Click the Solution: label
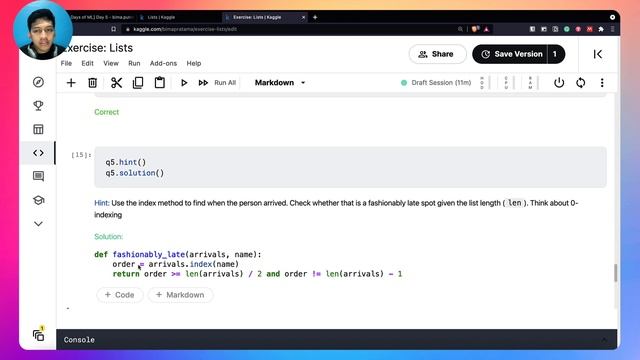The height and width of the screenshot is (360, 640). (x=109, y=237)
